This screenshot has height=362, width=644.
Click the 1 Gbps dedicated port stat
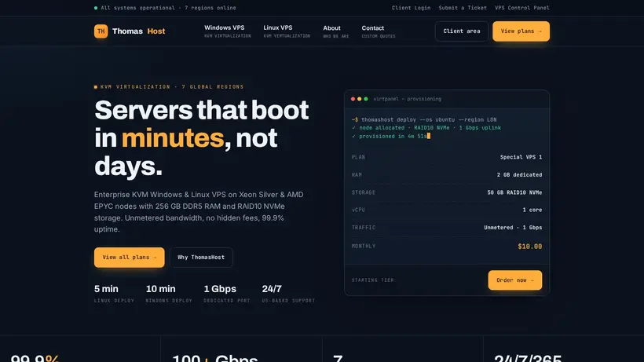(227, 294)
